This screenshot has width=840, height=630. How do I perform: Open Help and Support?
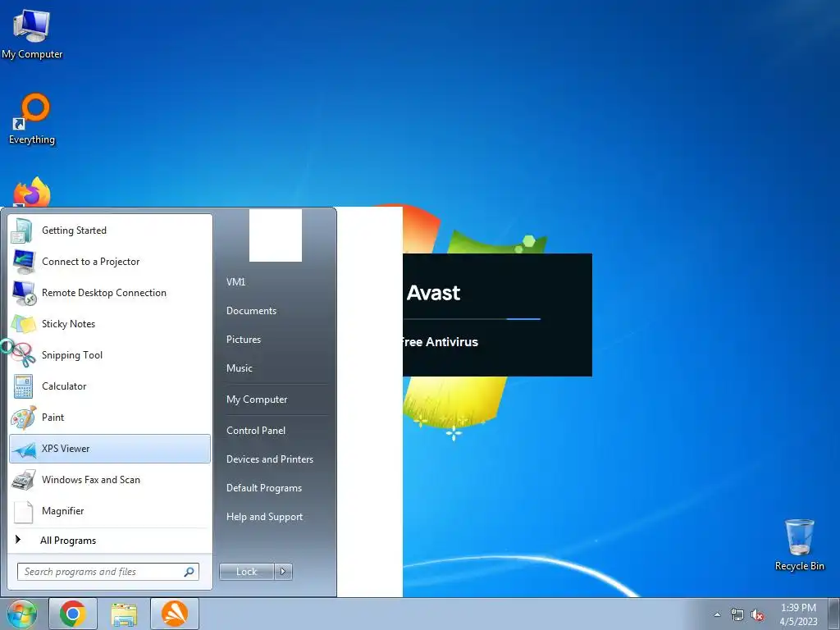coord(264,517)
